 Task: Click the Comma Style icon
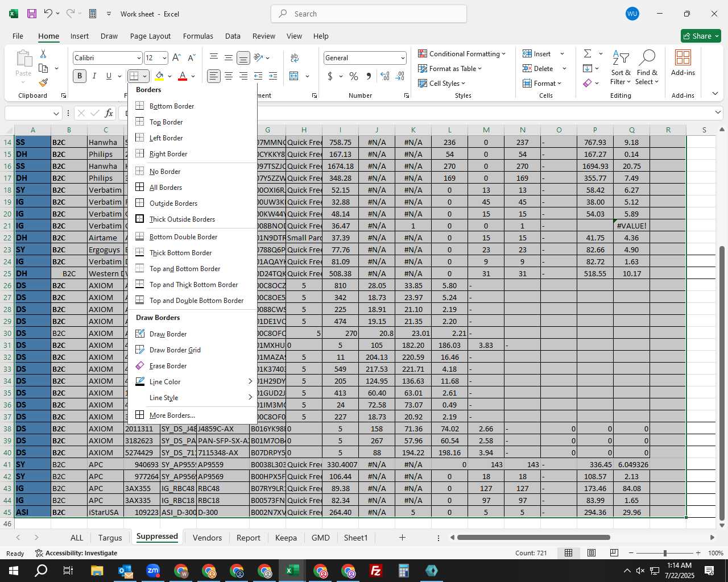[x=369, y=76]
